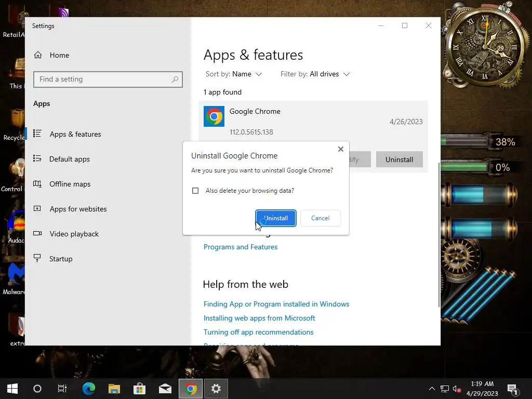Open Installing web apps from Microsoft link
This screenshot has width=532, height=399.
[x=259, y=318]
